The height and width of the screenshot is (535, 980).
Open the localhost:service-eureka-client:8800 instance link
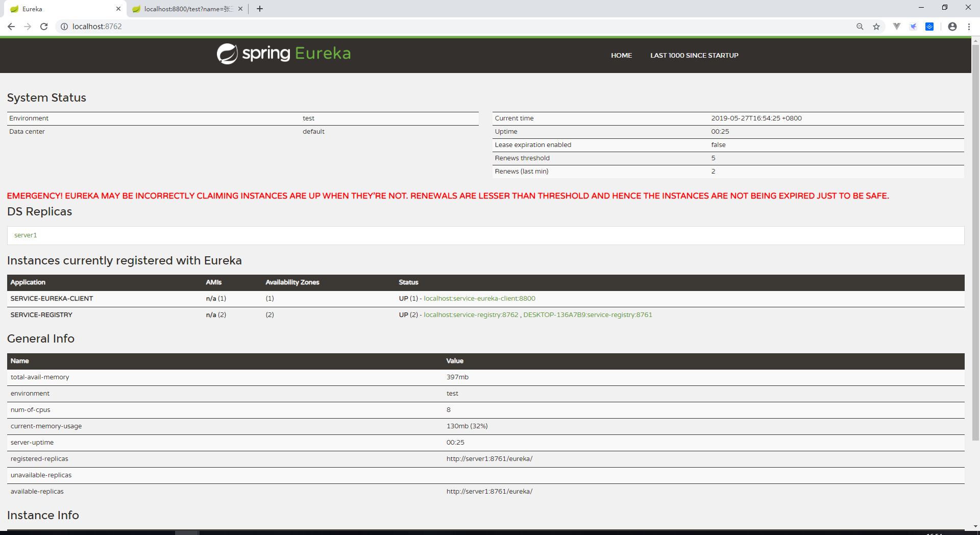click(480, 299)
